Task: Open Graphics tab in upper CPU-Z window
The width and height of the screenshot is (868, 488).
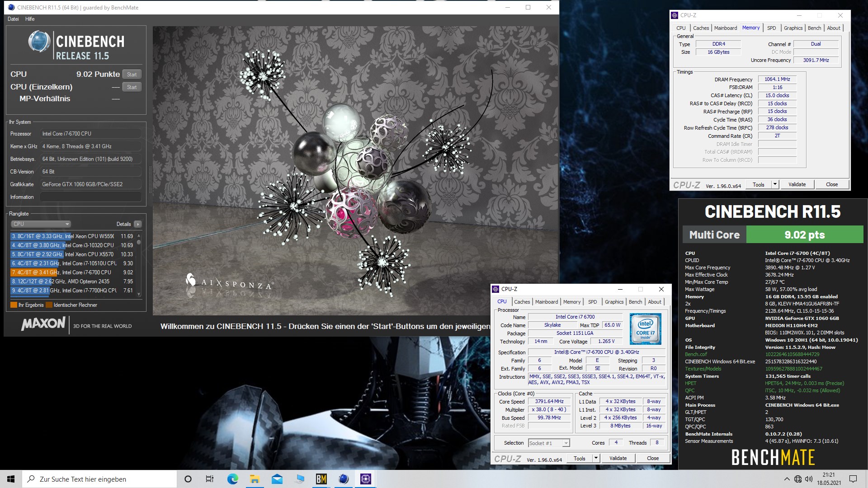Action: [793, 28]
